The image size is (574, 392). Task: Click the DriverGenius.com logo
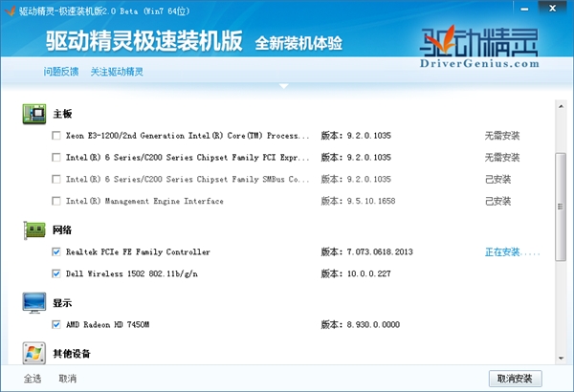click(x=479, y=47)
